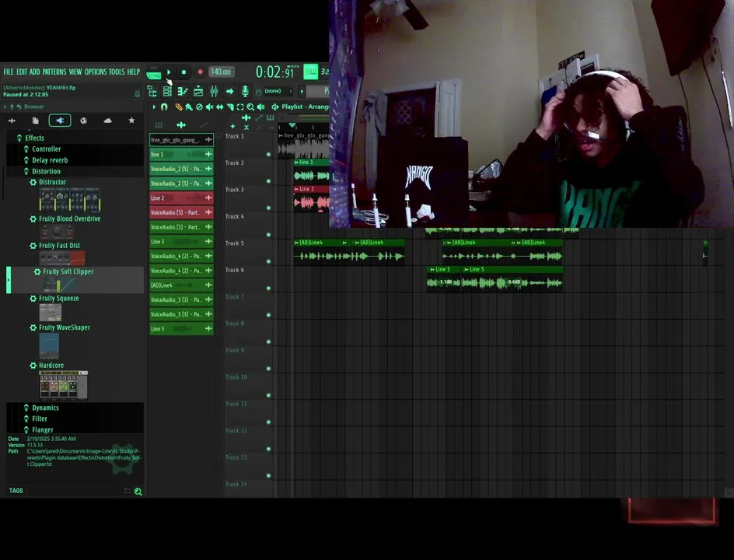Viewport: 734px width, 560px height.
Task: Select the mute tool in playlist toolbar
Action: pyautogui.click(x=210, y=107)
